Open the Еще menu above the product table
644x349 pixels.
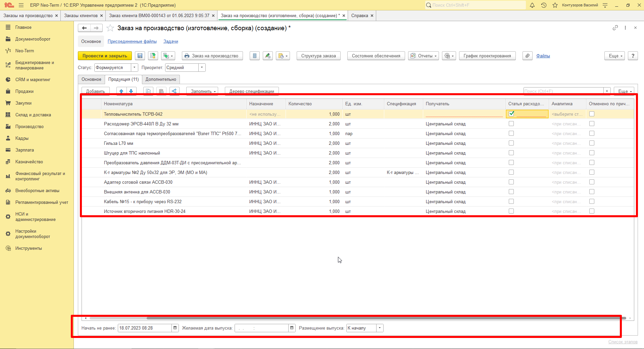click(624, 91)
